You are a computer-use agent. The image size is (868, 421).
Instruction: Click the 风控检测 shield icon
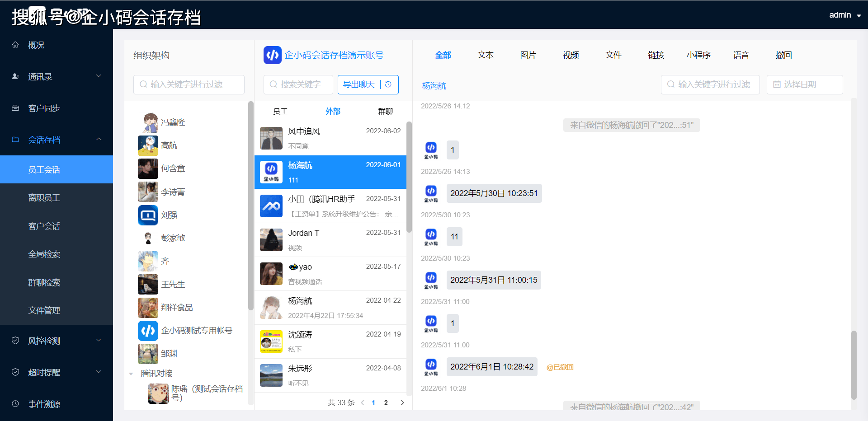click(15, 341)
